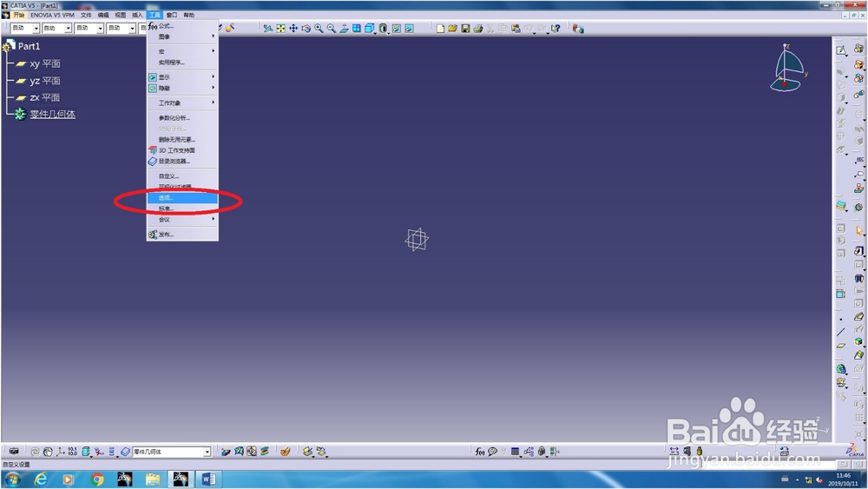Screen dimensions: 868x489
Task: Open File Explorer folder on taskbar
Action: tap(153, 479)
